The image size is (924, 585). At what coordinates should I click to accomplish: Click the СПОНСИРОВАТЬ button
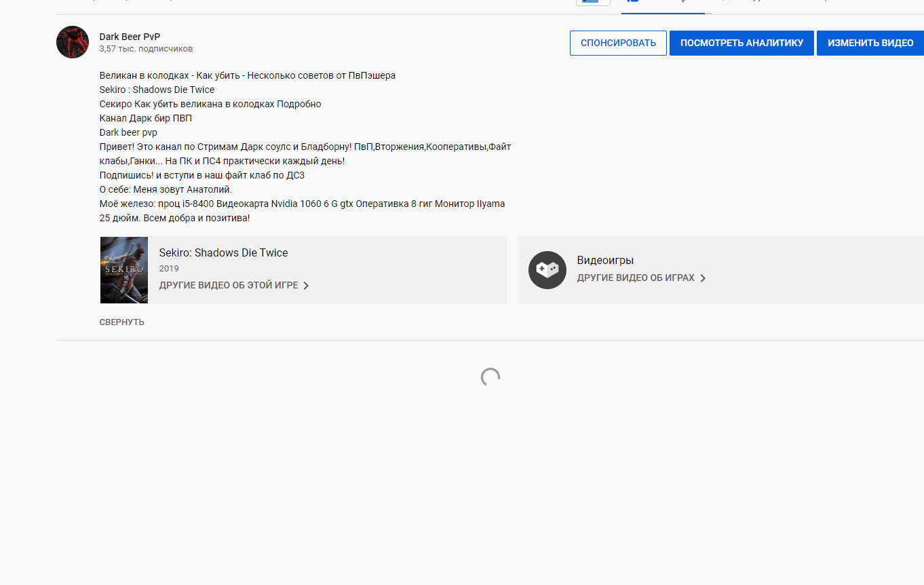click(x=618, y=43)
